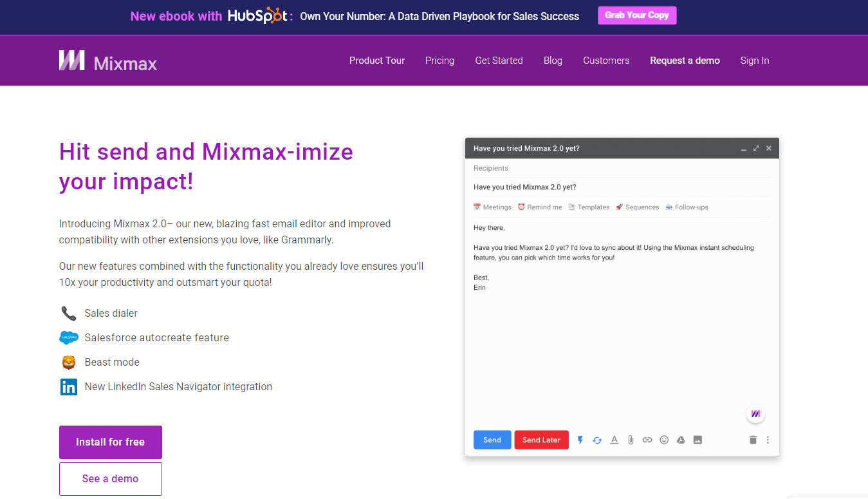Click the Salesforce cloud icon
Screen dimensions: 868x499
tap(69, 337)
